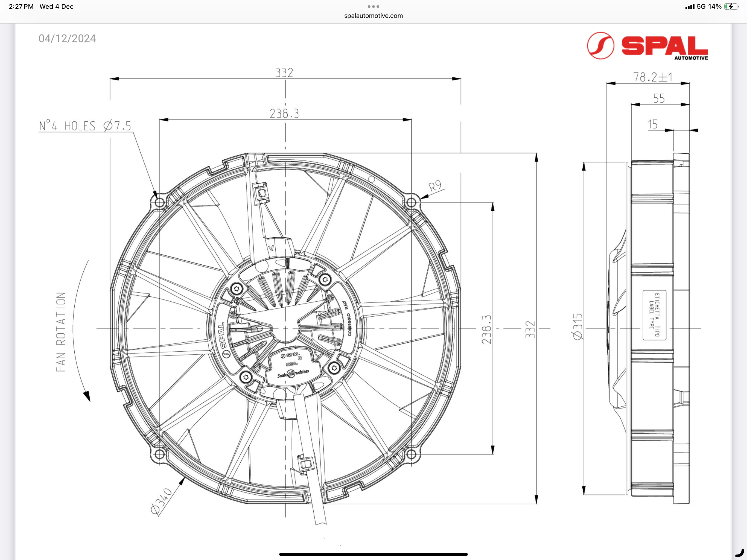Tap the cellular signal bars
This screenshot has width=747, height=560.
(690, 6)
